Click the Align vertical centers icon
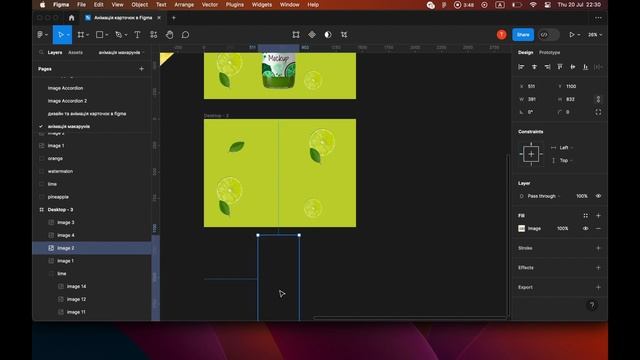This screenshot has height=360, width=640. 573,67
